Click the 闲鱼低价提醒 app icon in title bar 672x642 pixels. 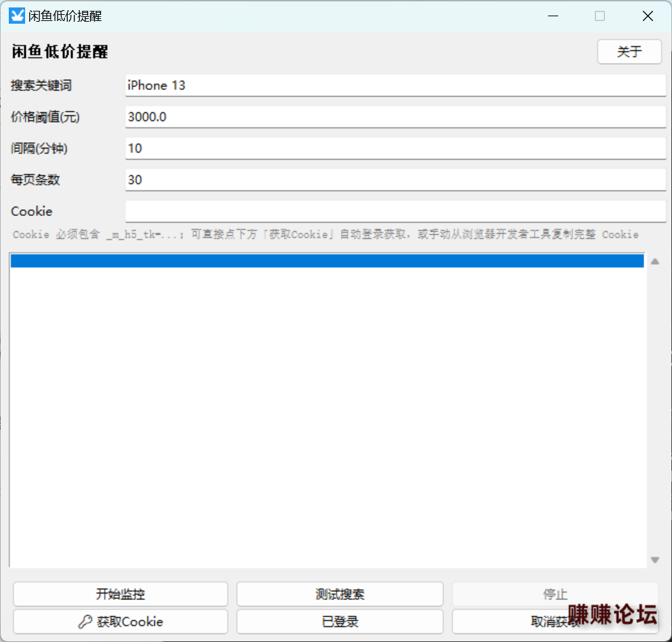tap(17, 16)
